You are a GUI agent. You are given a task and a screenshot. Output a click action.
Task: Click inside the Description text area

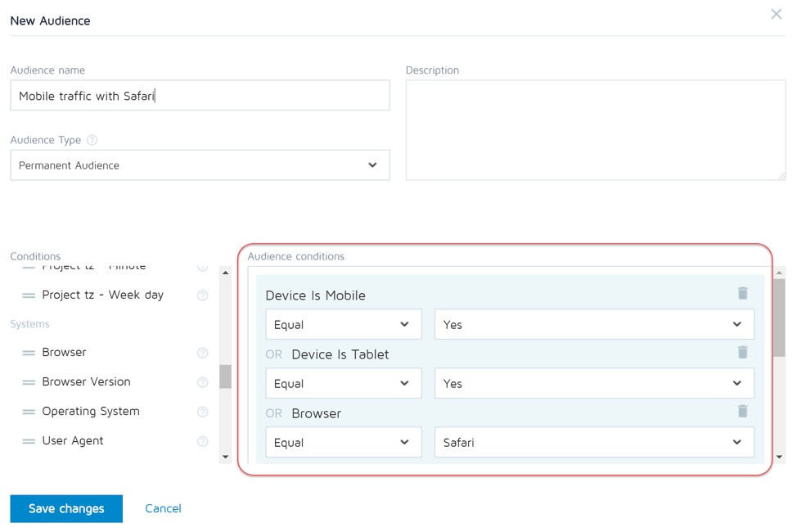pyautogui.click(x=595, y=129)
